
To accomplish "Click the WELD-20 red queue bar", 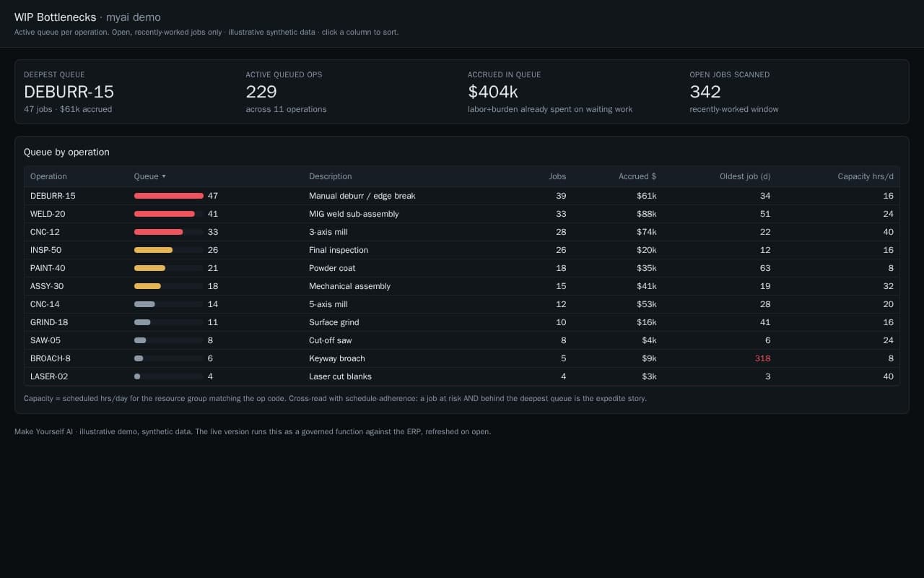I will (165, 214).
